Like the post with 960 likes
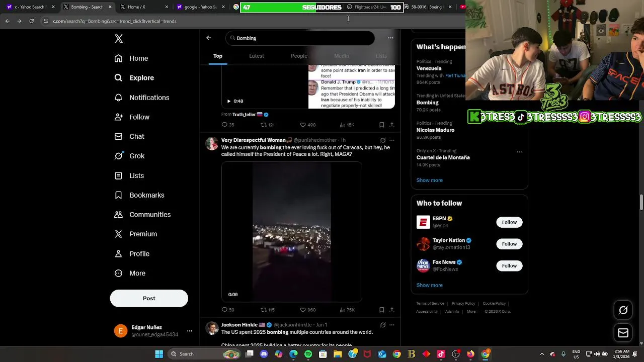Image resolution: width=644 pixels, height=362 pixels. [x=307, y=310]
